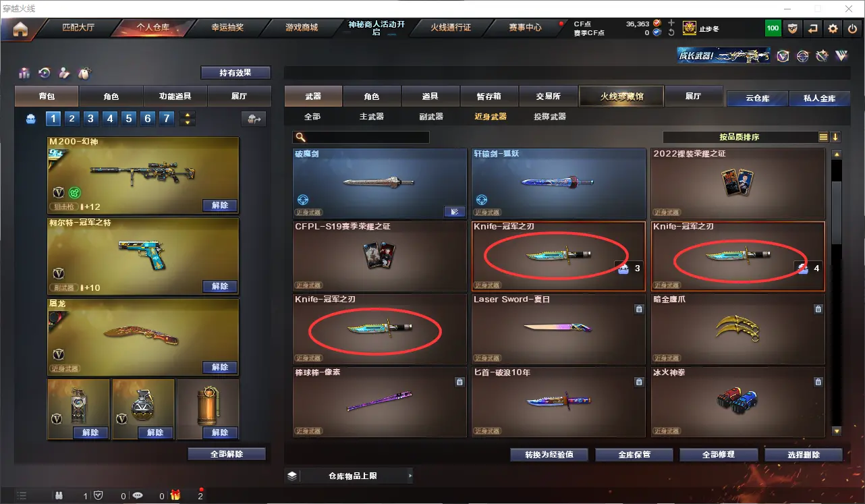Select the 主武器 weapon filter
This screenshot has width=865, height=504.
tap(372, 117)
